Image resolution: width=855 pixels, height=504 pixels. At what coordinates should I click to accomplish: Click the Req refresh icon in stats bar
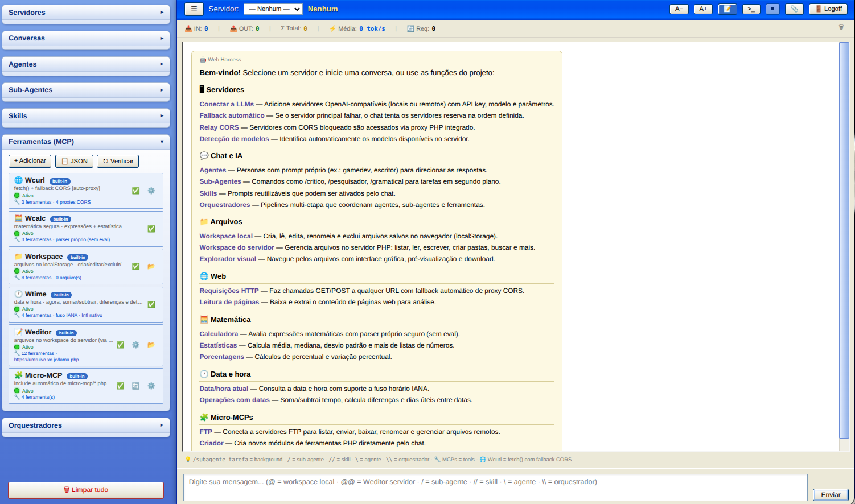410,28
